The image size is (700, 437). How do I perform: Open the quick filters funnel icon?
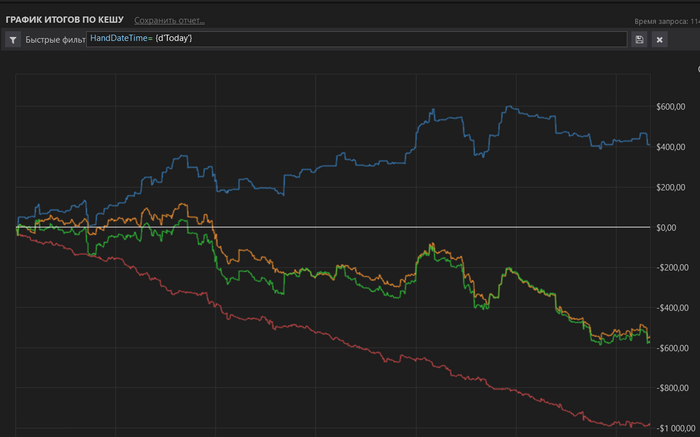tap(13, 40)
